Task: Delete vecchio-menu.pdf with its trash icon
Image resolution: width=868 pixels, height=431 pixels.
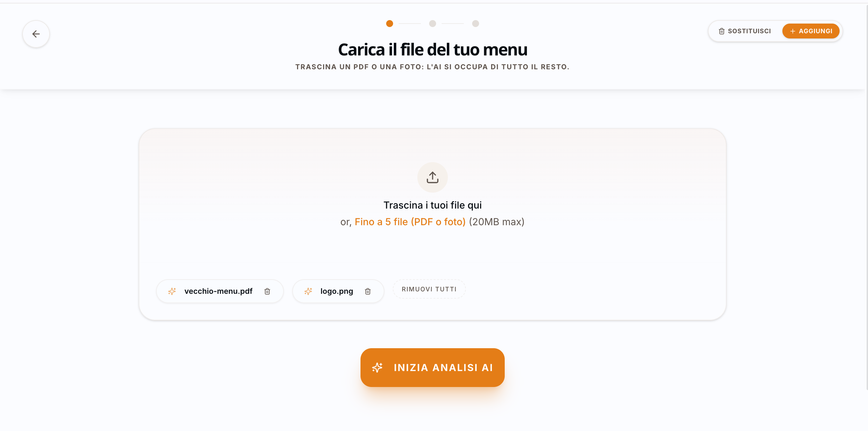Action: tap(267, 291)
